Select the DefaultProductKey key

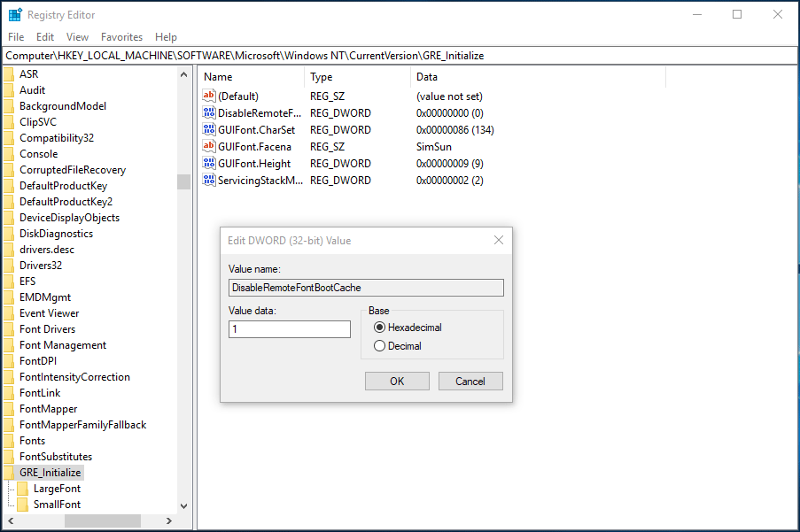tap(63, 186)
